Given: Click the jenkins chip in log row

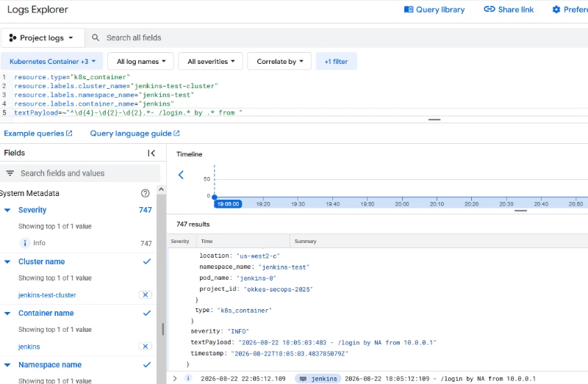Looking at the screenshot, I should click(318, 379).
